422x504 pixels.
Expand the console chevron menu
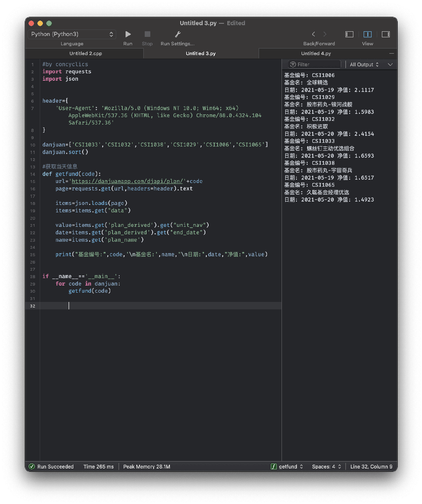click(x=390, y=64)
